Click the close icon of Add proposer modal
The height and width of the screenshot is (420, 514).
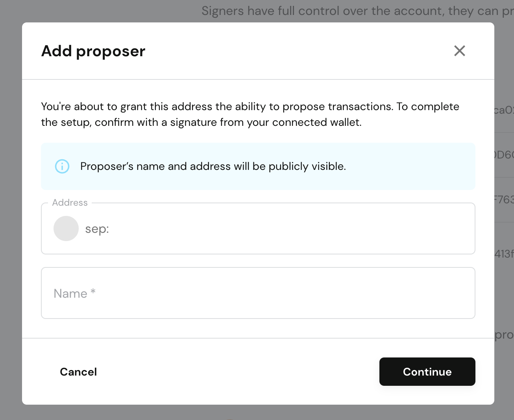tap(459, 51)
